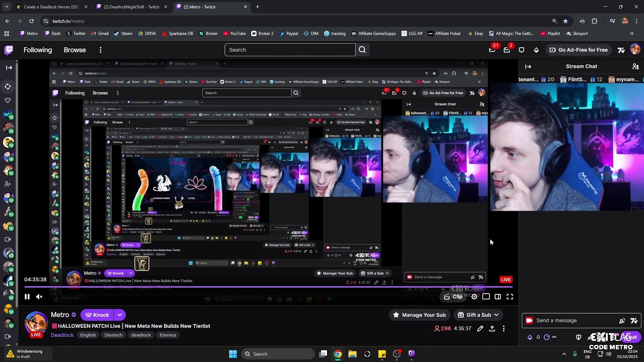Select the English tag
Viewport: 644px width, 362px height.
coord(88,335)
